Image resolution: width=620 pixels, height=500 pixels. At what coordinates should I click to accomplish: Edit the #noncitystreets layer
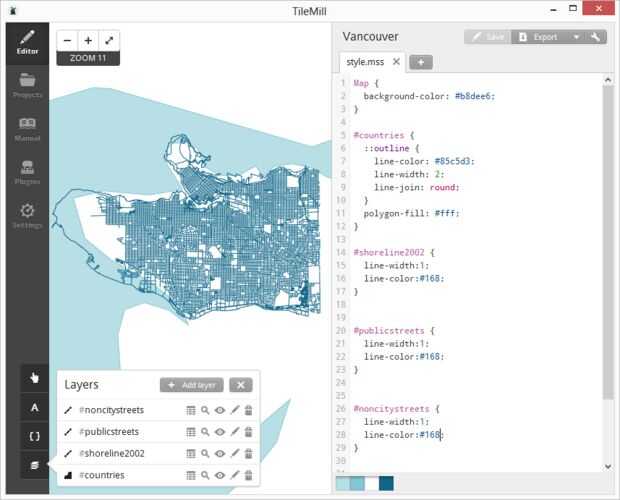(235, 410)
